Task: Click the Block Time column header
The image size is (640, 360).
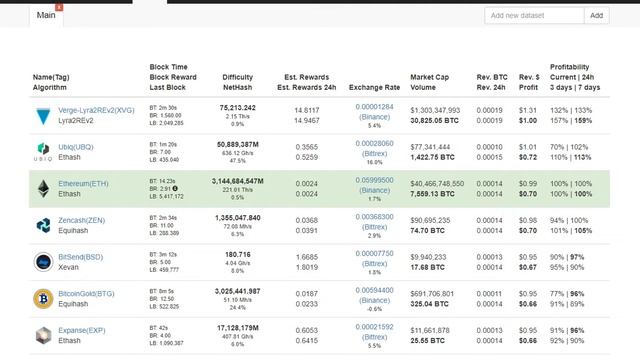Action: click(169, 67)
